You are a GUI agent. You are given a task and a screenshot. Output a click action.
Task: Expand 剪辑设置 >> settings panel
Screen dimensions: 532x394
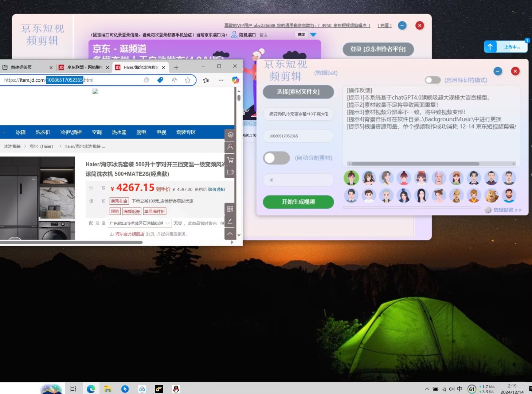coord(507,210)
